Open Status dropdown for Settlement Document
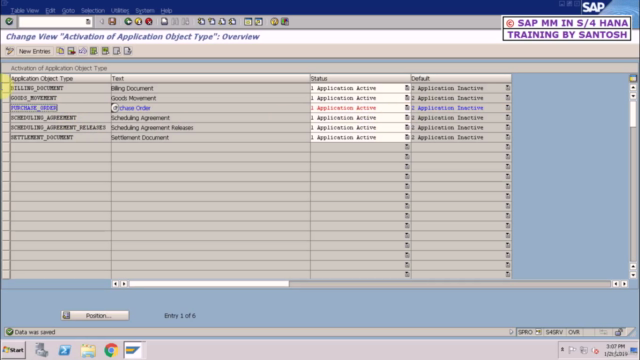Screen dimensions: 640x360 407,137
